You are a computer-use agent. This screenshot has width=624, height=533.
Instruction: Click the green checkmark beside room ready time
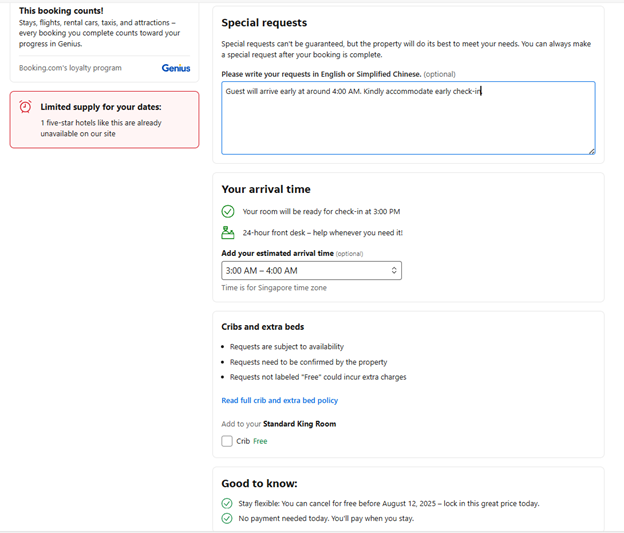(x=228, y=211)
